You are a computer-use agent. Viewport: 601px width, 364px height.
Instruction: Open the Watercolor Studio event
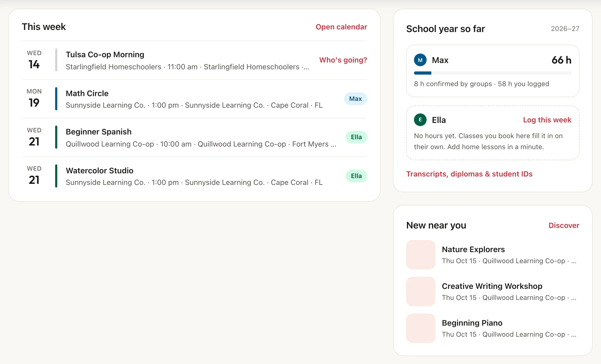[194, 176]
